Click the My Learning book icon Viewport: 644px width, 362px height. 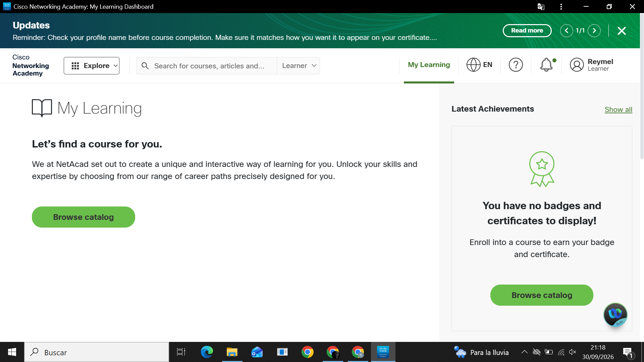[x=42, y=108]
